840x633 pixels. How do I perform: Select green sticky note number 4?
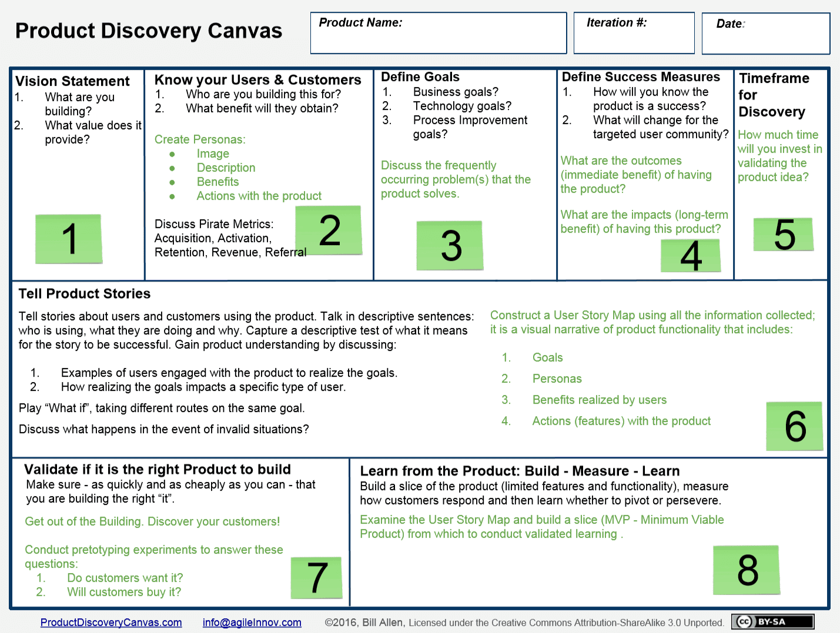click(x=691, y=256)
